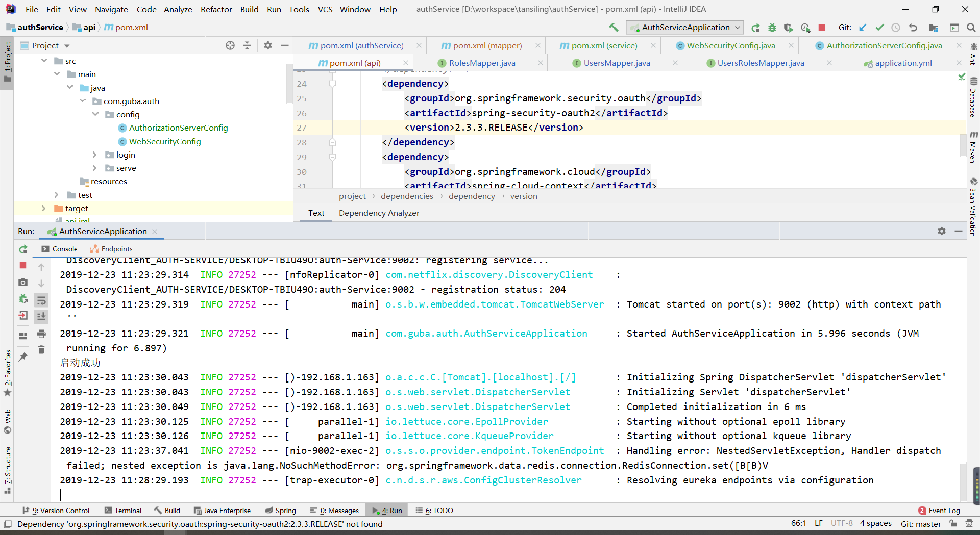
Task: Open the Project Structure dialog icon
Action: (x=934, y=28)
